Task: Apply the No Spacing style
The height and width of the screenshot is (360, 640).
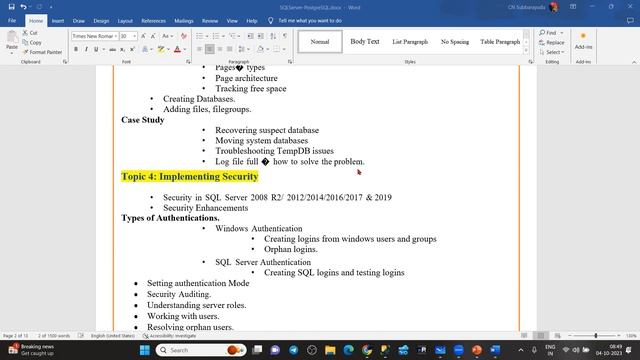Action: [x=455, y=42]
